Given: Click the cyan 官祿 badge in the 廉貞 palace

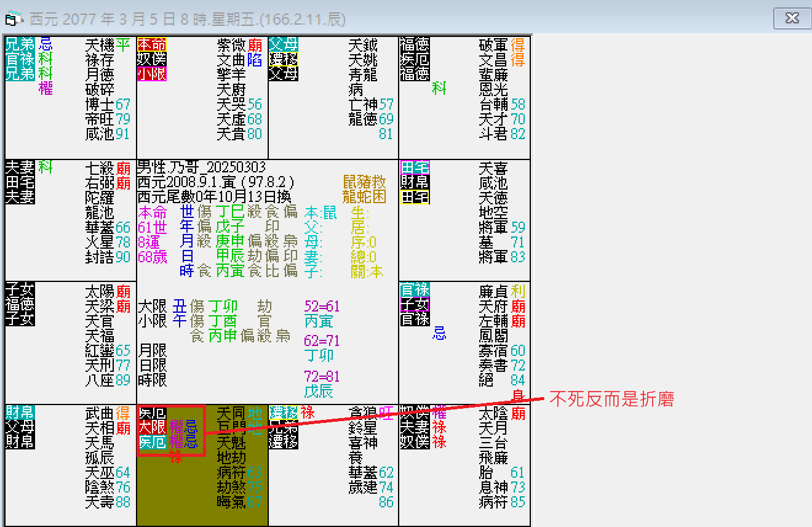Looking at the screenshot, I should pyautogui.click(x=415, y=289).
